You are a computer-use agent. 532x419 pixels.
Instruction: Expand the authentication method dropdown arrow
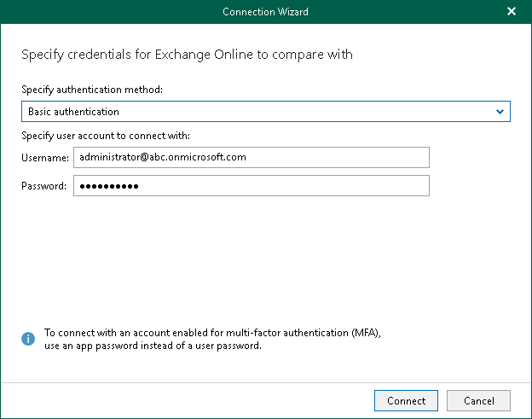pyautogui.click(x=500, y=112)
